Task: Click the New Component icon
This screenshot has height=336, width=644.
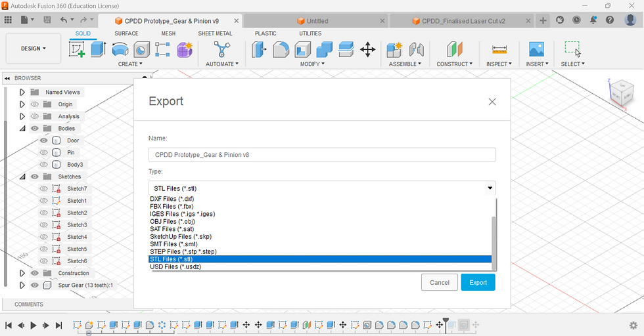Action: pos(395,50)
